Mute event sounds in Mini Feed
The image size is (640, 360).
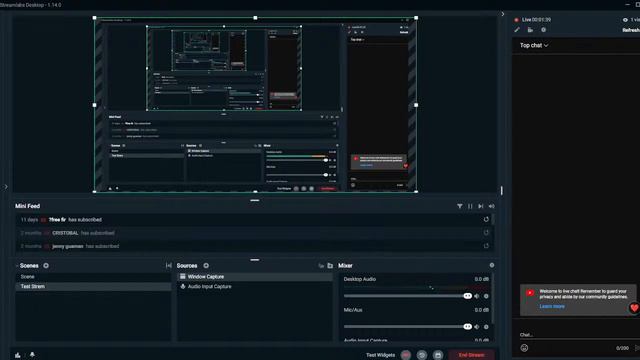(x=491, y=206)
